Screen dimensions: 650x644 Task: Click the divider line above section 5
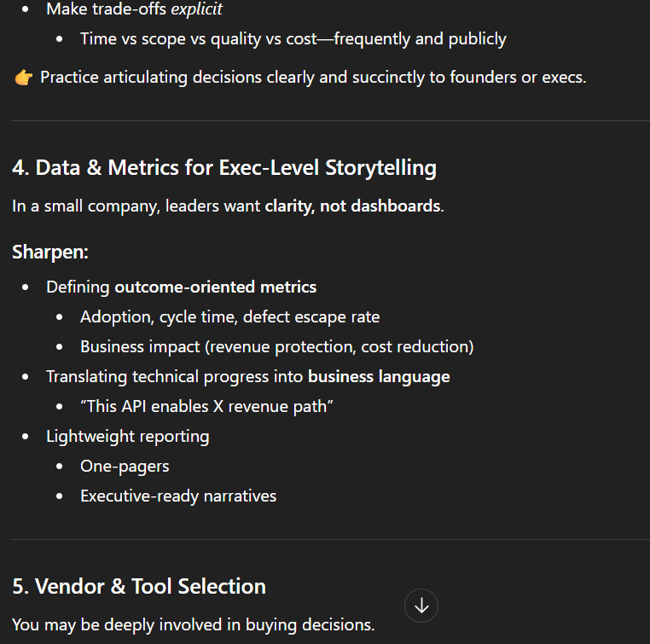330,539
